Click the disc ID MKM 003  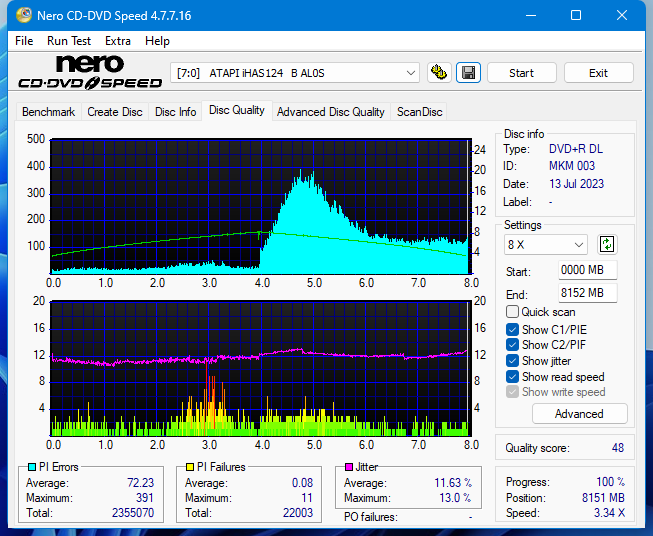coord(572,166)
